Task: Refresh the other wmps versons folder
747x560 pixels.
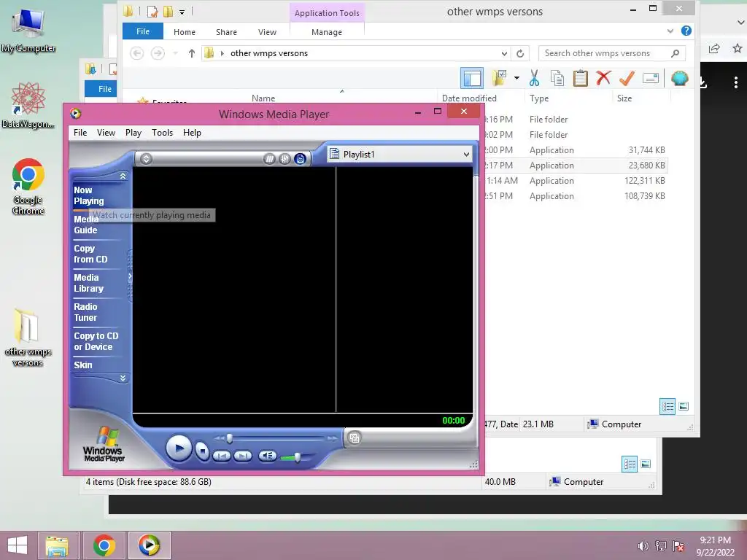Action: pos(520,53)
